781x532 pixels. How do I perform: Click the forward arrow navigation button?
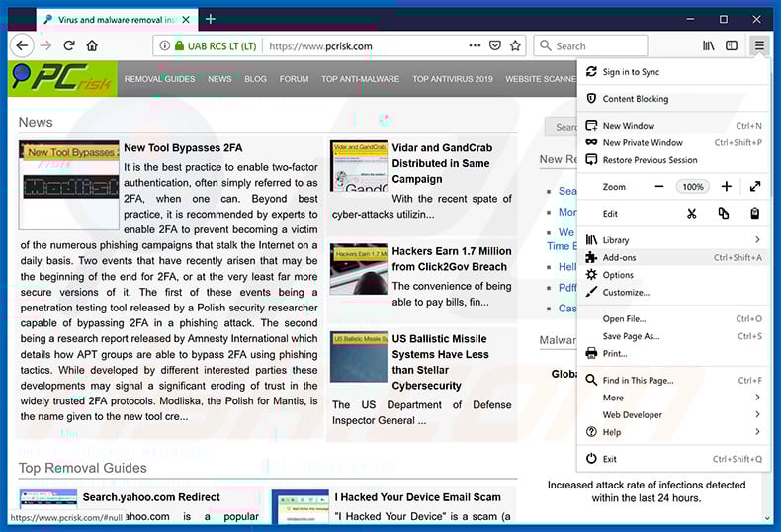click(45, 45)
